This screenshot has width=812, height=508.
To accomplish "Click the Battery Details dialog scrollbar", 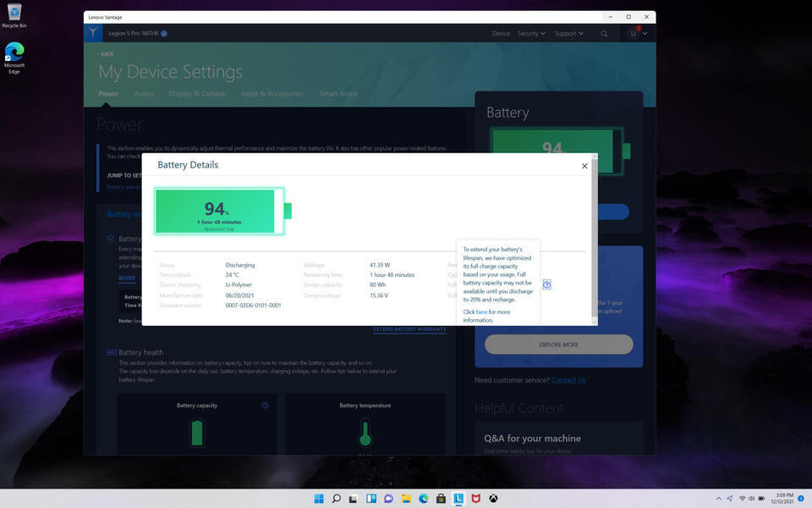I will 595,240.
